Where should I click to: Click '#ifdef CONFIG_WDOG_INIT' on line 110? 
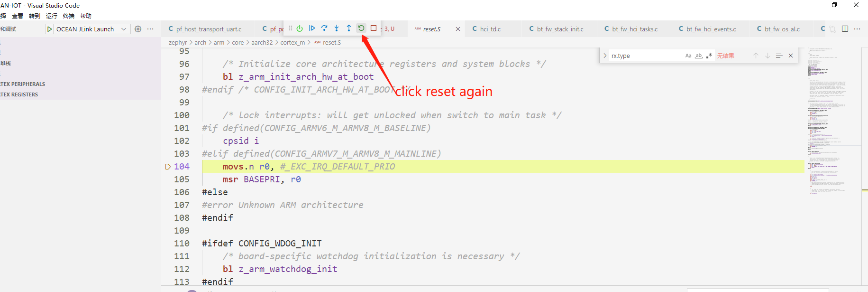[x=262, y=244]
